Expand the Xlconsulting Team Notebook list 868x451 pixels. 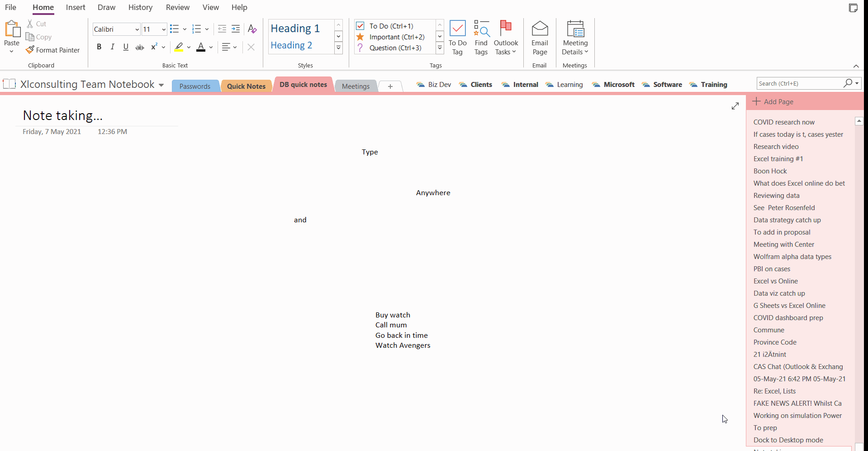[x=161, y=85]
